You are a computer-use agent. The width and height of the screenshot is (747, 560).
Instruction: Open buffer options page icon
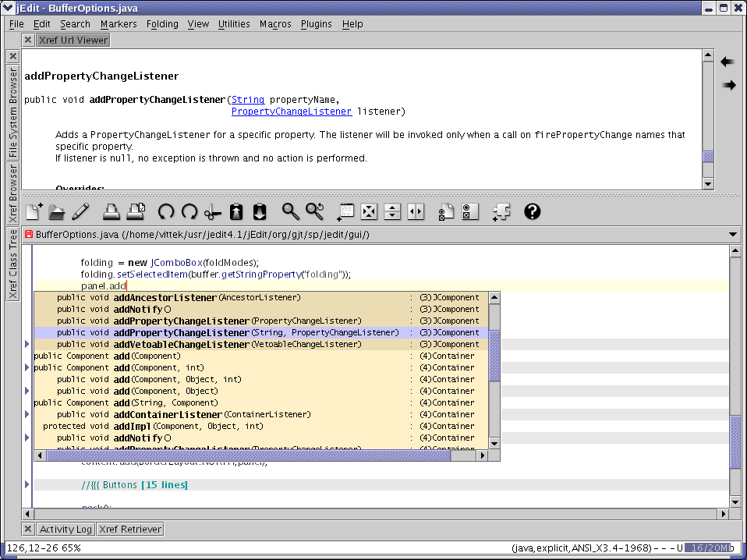[x=446, y=211]
